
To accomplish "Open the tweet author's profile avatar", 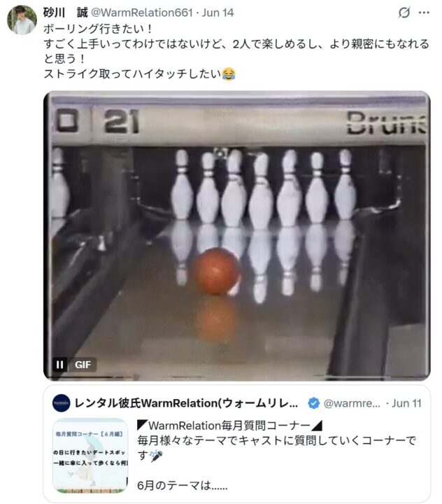I will (22, 20).
